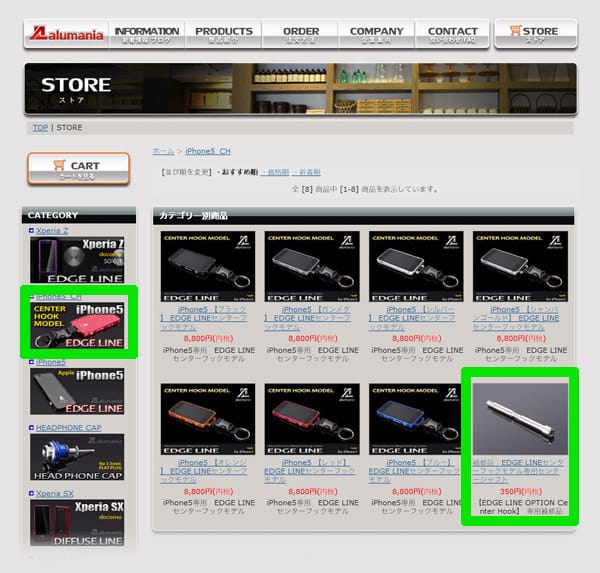Click the TOP breadcrumb link
Screen dimensions: 600x573
(x=40, y=128)
